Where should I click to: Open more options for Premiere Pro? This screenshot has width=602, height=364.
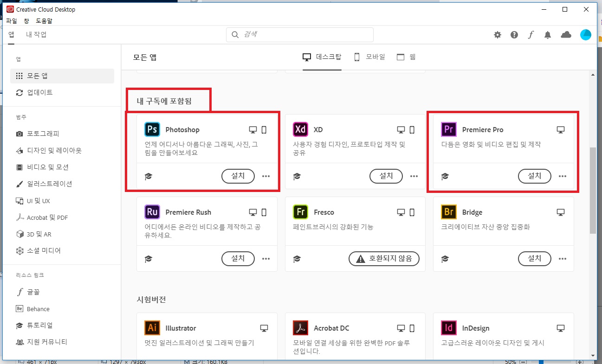[563, 176]
